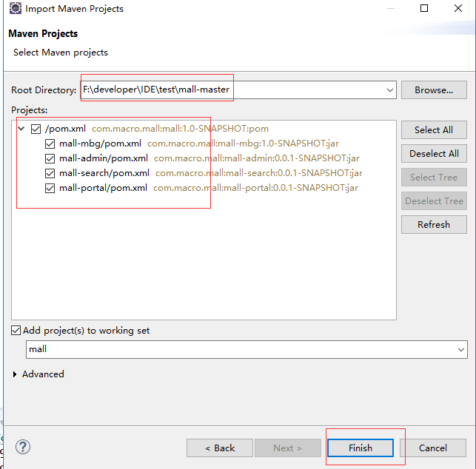Click the help question mark icon

tap(23, 447)
